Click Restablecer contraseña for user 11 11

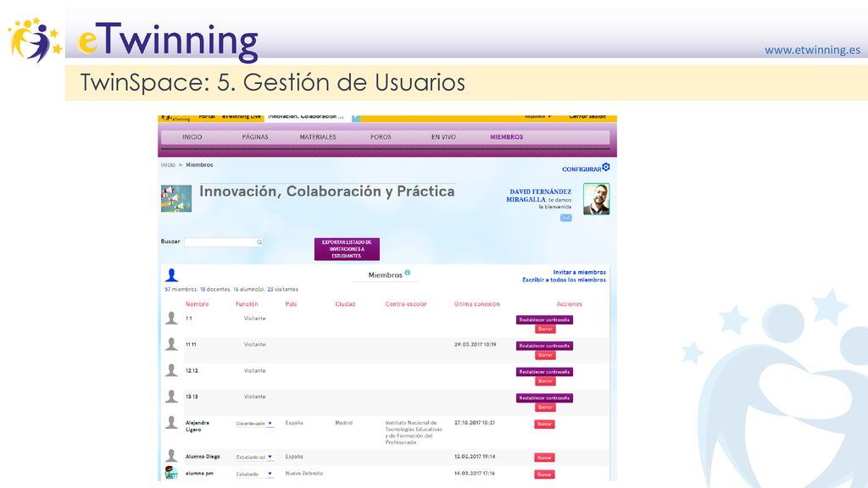tap(545, 346)
